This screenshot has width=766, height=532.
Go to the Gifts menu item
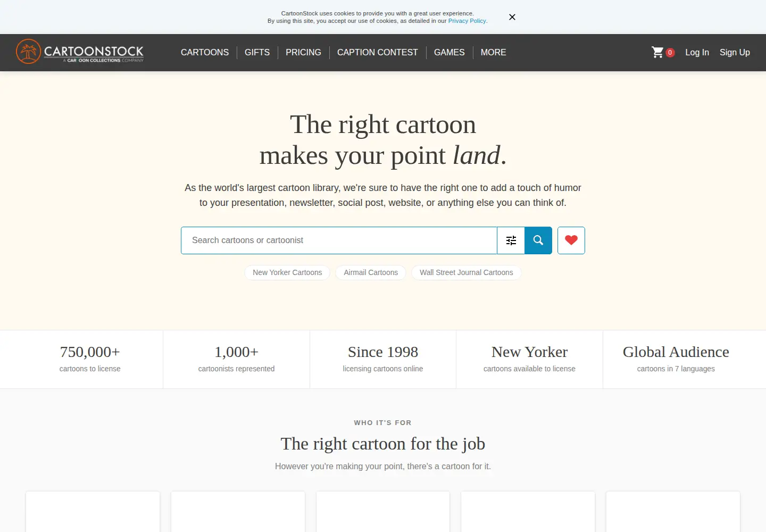tap(257, 52)
